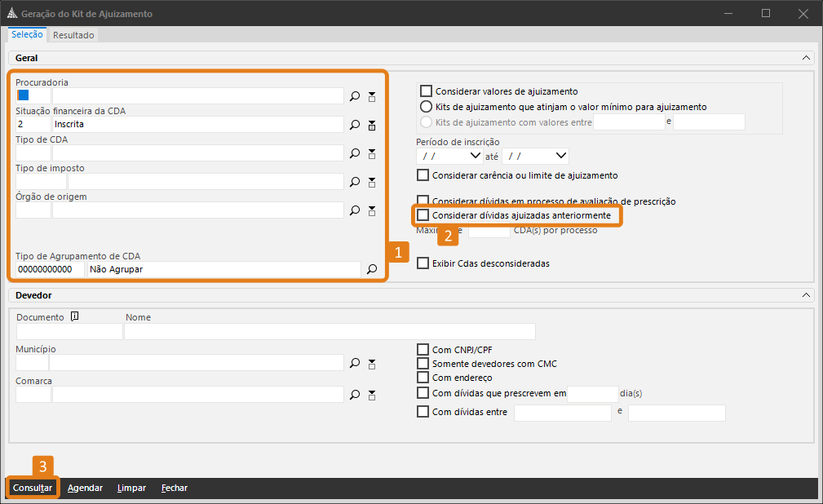The height and width of the screenshot is (504, 823).
Task: Click the Município search magnifier icon
Action: click(355, 363)
